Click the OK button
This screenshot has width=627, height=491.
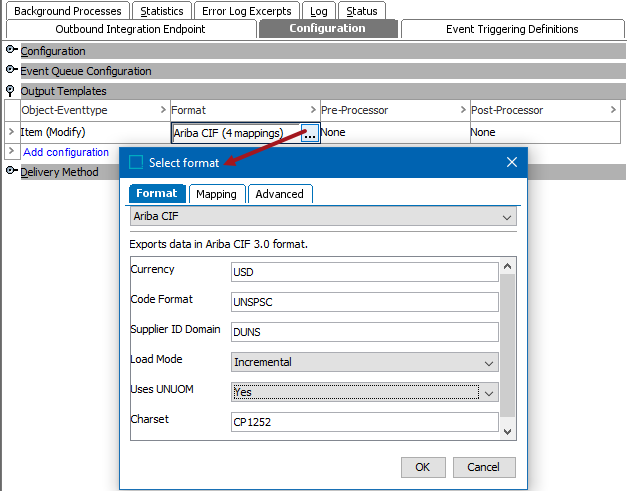[423, 467]
